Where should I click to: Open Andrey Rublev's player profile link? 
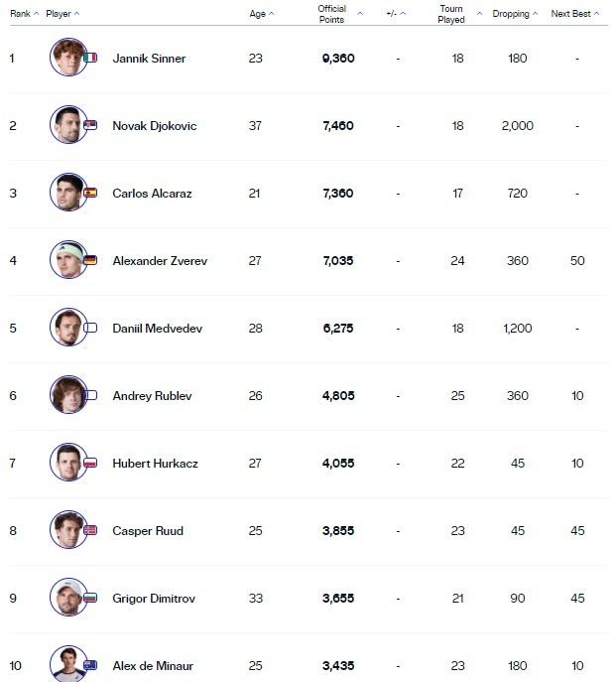pos(152,395)
